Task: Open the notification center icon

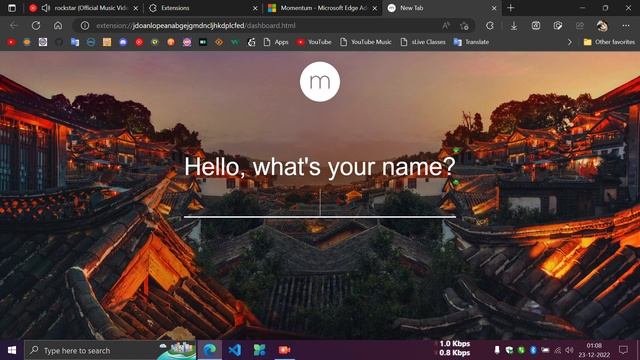Action: click(623, 350)
